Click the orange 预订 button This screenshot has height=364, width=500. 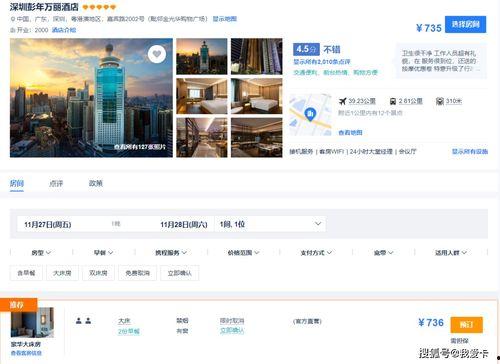[x=466, y=325]
